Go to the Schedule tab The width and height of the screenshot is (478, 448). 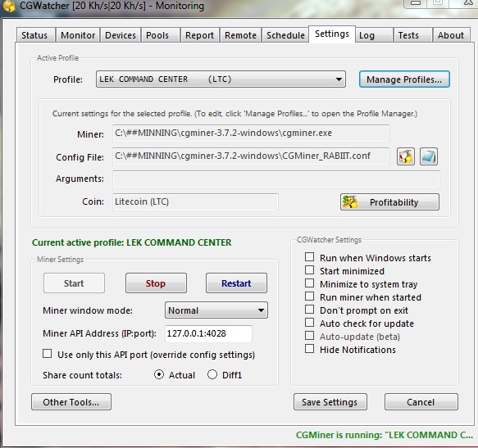[285, 35]
